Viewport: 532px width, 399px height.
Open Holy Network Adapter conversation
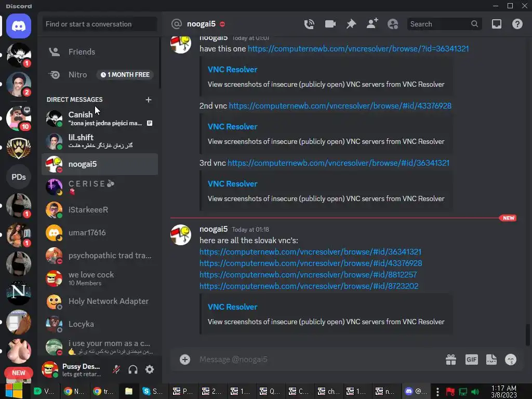click(100, 301)
